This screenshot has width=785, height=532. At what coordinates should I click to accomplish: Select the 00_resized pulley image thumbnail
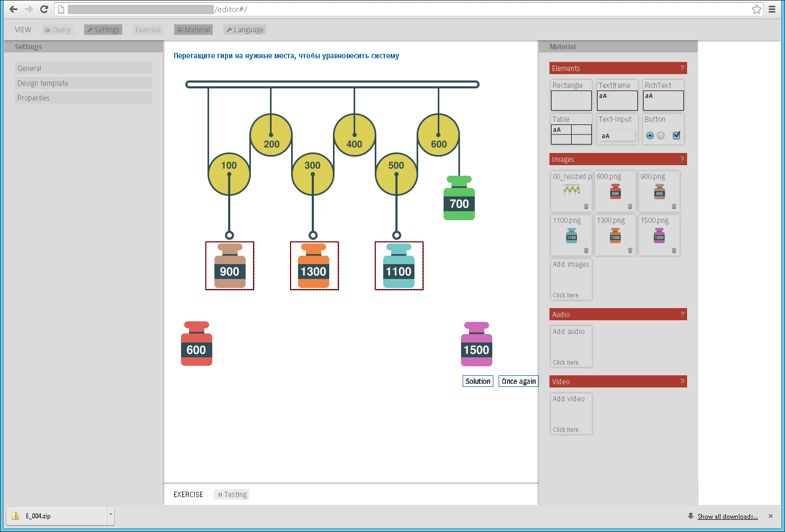571,191
